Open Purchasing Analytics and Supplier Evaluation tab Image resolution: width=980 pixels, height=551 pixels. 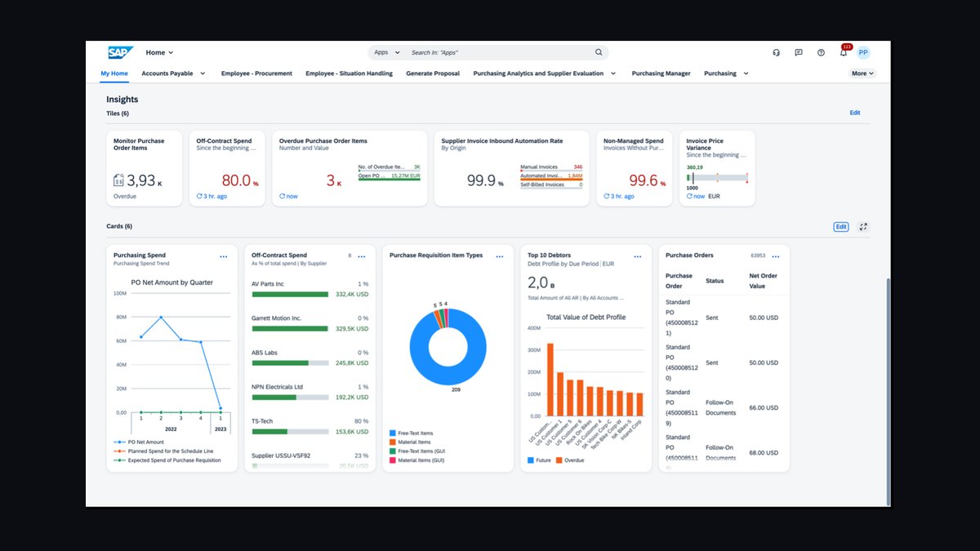[x=538, y=73]
